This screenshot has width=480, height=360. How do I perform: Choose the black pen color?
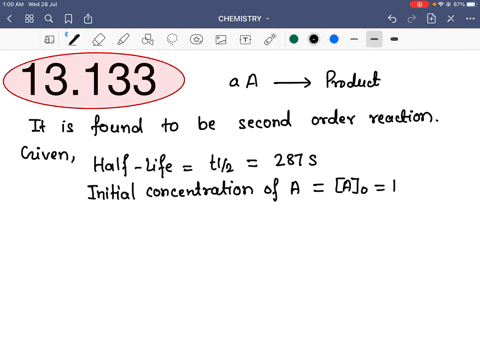[314, 39]
